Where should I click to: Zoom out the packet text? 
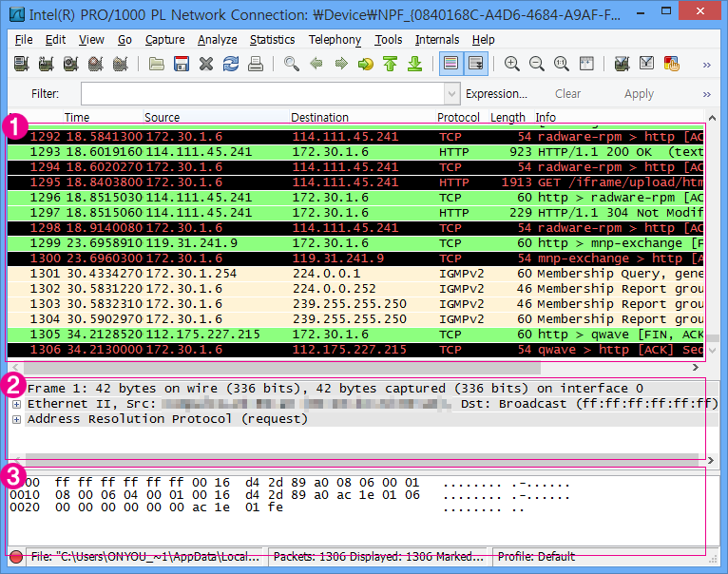tap(537, 64)
